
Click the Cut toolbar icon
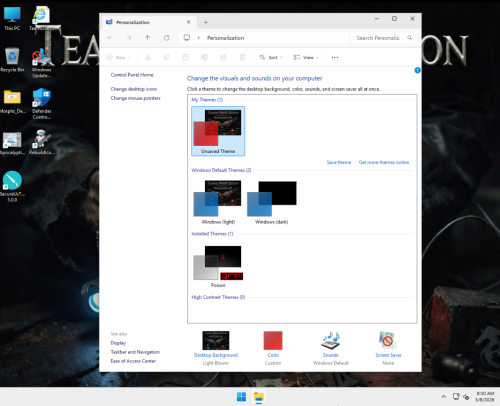pos(148,57)
